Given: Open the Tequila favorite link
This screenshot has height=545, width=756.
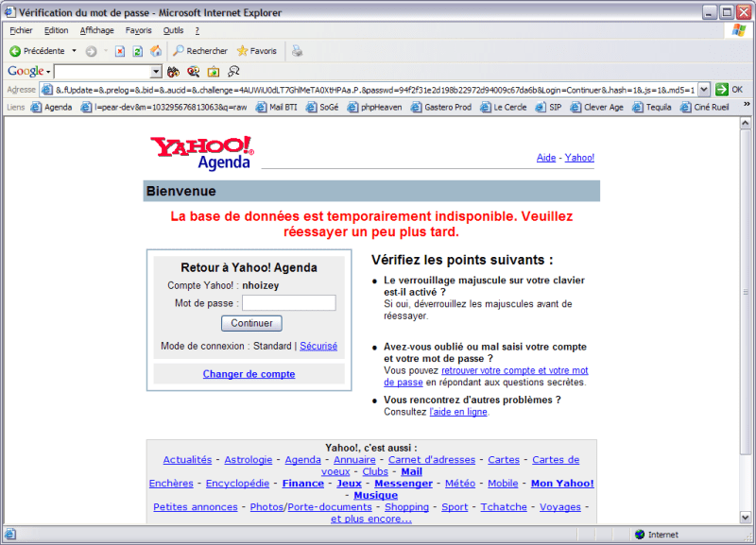Looking at the screenshot, I should (652, 108).
